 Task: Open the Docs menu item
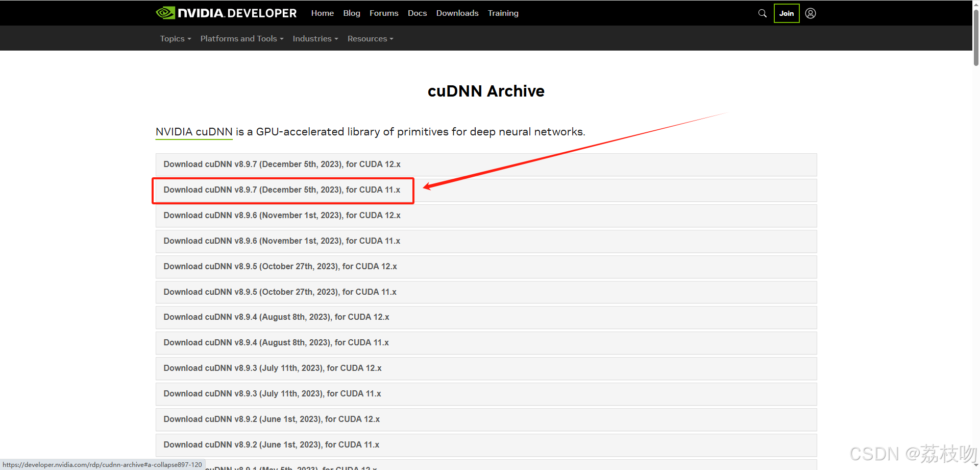(x=417, y=13)
